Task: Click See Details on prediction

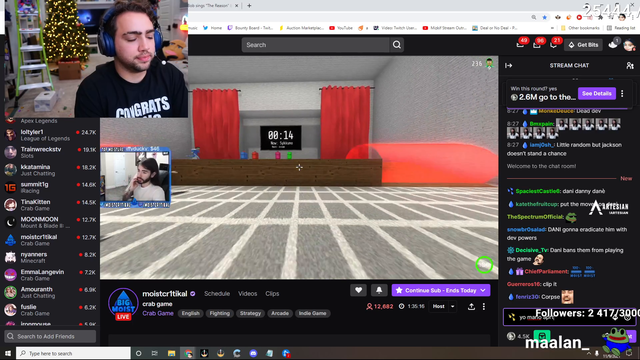Action: [x=596, y=93]
